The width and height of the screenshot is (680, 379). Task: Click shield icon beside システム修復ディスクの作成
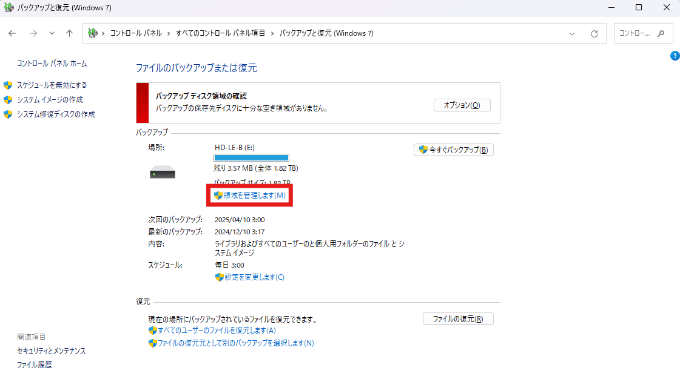pyautogui.click(x=8, y=114)
